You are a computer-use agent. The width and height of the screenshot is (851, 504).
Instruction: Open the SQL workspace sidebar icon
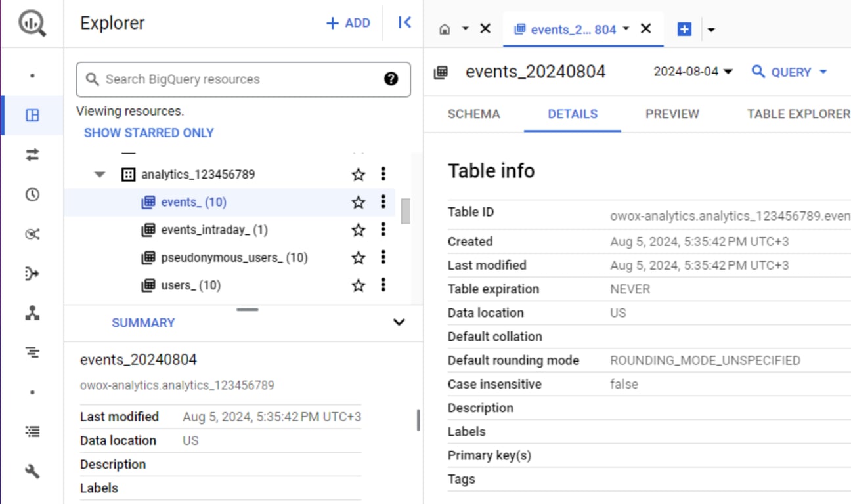click(32, 115)
